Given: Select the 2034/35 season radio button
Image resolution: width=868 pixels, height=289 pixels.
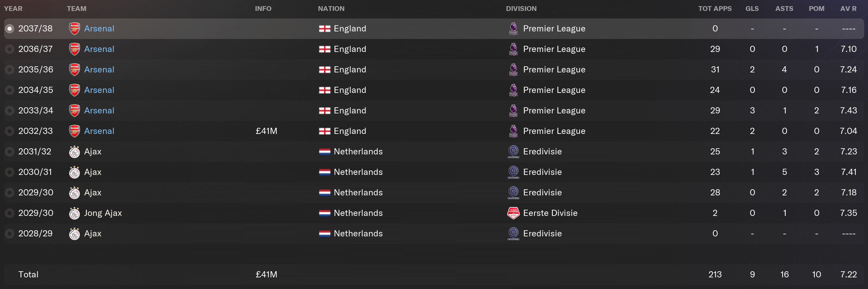Looking at the screenshot, I should pyautogui.click(x=10, y=90).
